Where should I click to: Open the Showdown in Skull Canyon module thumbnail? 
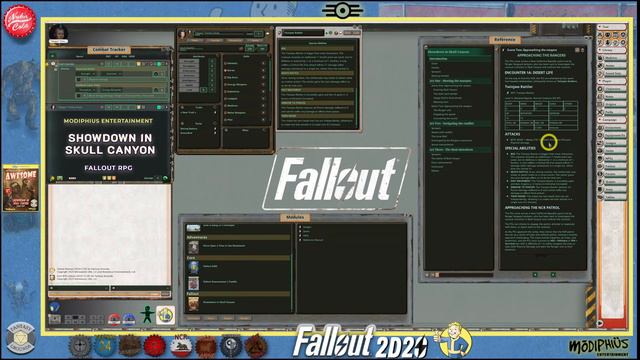193,303
